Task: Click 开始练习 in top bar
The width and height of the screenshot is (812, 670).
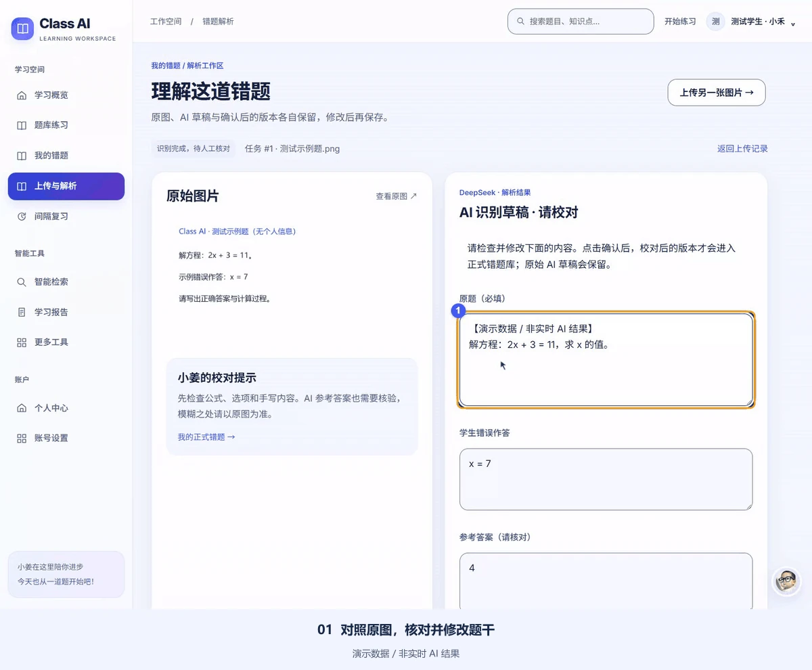Action: click(x=680, y=21)
